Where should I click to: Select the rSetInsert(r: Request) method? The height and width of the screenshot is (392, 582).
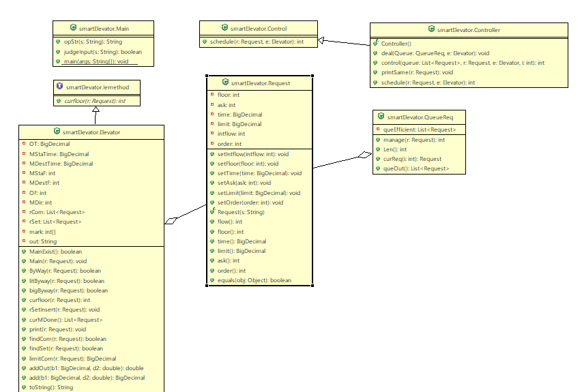tap(65, 310)
